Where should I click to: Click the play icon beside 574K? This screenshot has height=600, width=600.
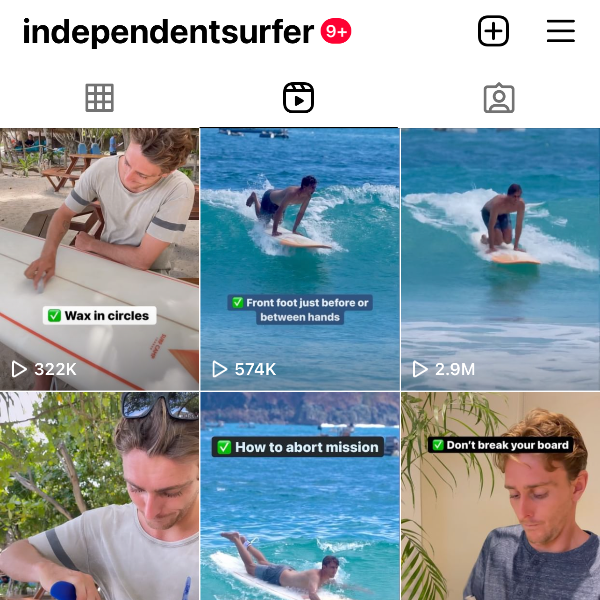[219, 369]
